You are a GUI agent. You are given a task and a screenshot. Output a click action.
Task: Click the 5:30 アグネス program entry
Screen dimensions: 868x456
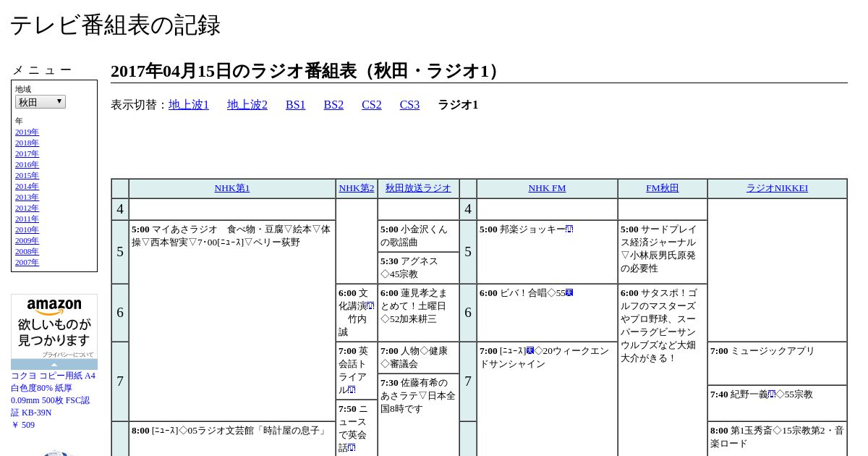click(418, 268)
